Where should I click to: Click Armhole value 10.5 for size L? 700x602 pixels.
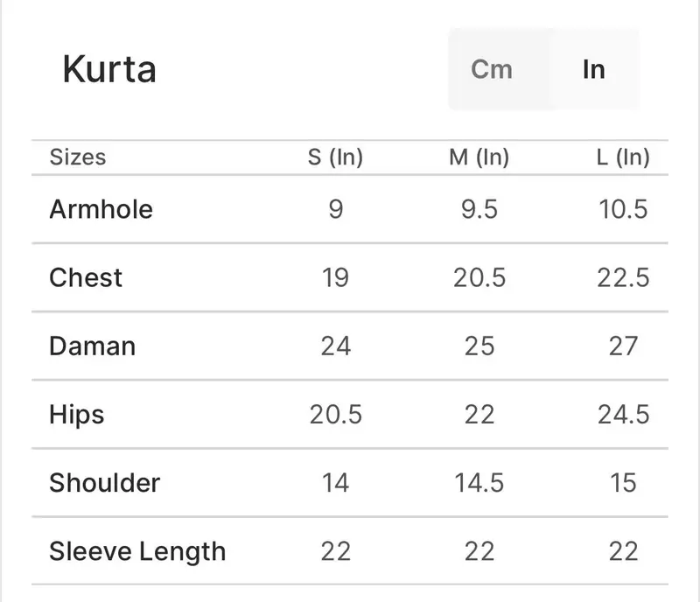pyautogui.click(x=623, y=209)
